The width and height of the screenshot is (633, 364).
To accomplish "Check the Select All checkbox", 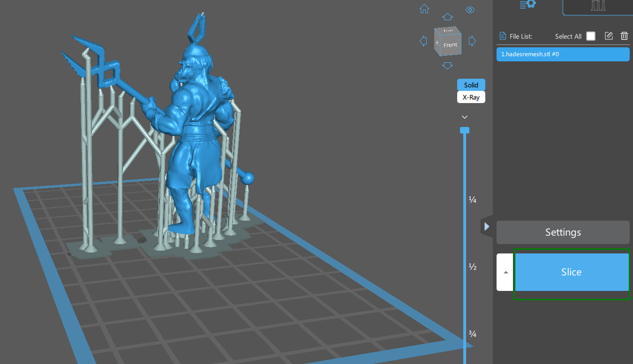I will point(591,36).
